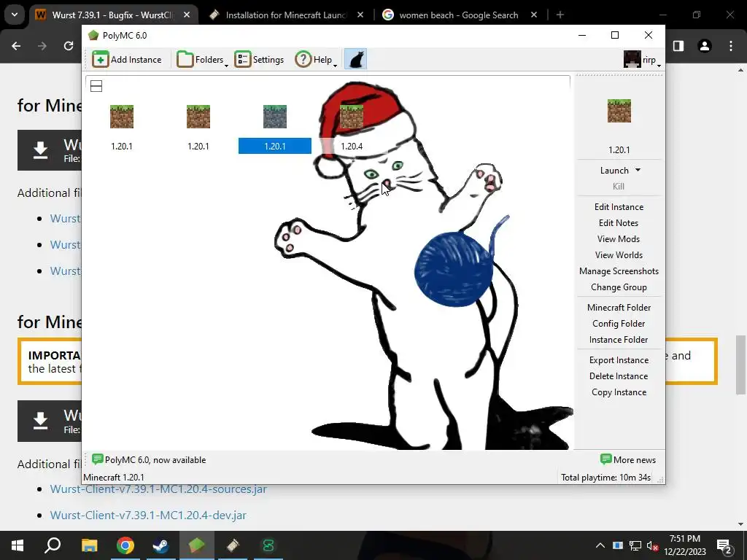Open the Folders dropdown in PolyMC toolbar
747x560 pixels.
202,60
